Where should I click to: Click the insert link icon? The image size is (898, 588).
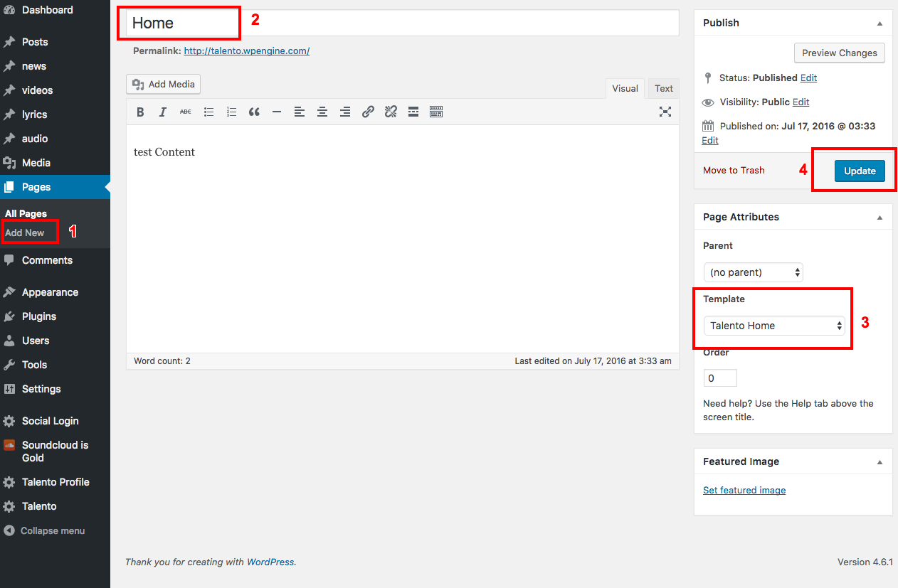(x=368, y=112)
